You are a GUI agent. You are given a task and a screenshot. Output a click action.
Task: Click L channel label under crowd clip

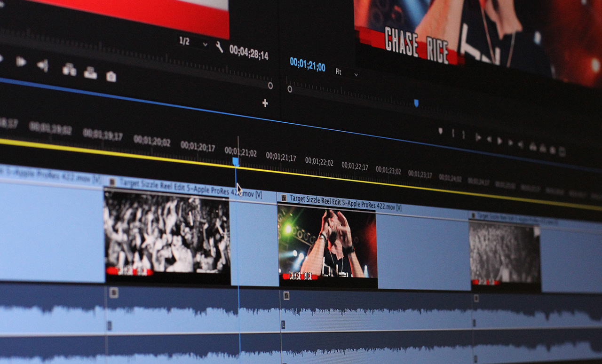pyautogui.click(x=110, y=324)
